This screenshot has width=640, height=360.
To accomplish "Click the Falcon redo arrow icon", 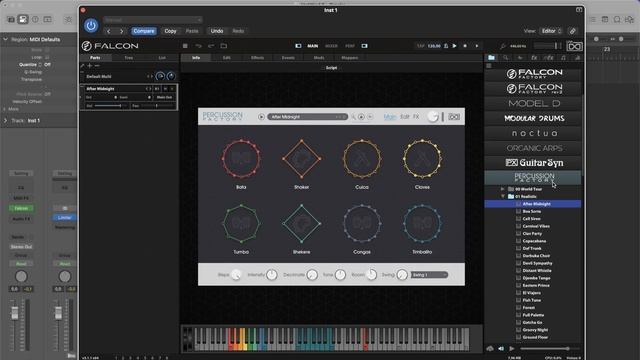I will coord(211,46).
